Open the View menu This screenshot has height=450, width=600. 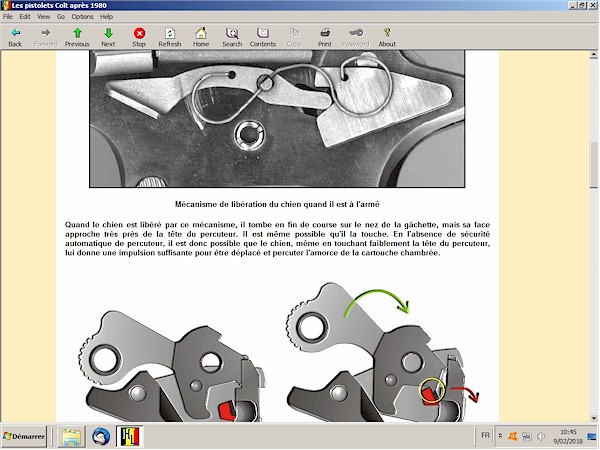pyautogui.click(x=45, y=17)
